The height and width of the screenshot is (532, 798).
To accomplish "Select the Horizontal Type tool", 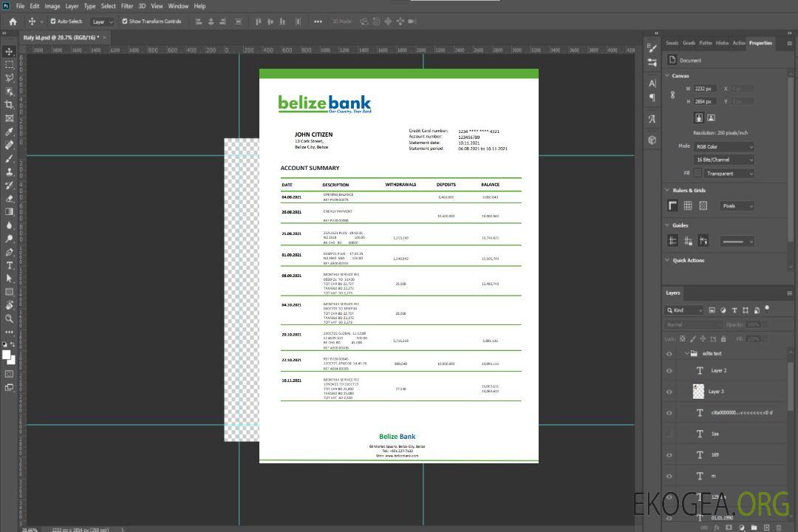I will (x=10, y=265).
